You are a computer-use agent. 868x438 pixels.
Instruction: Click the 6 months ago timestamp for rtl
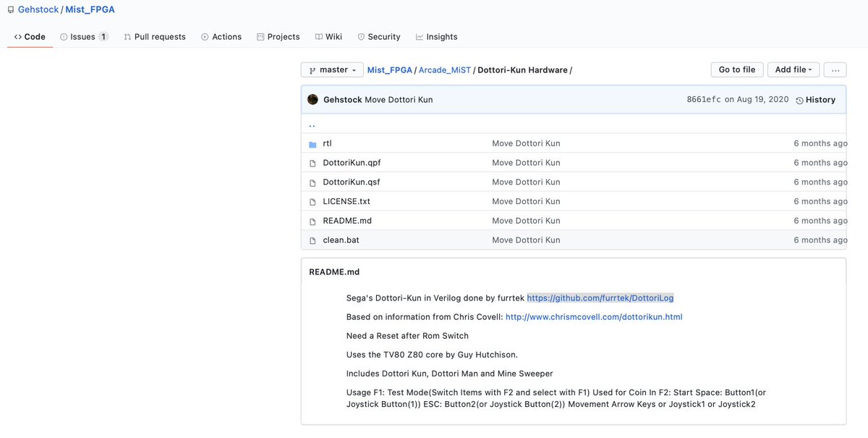(x=820, y=143)
